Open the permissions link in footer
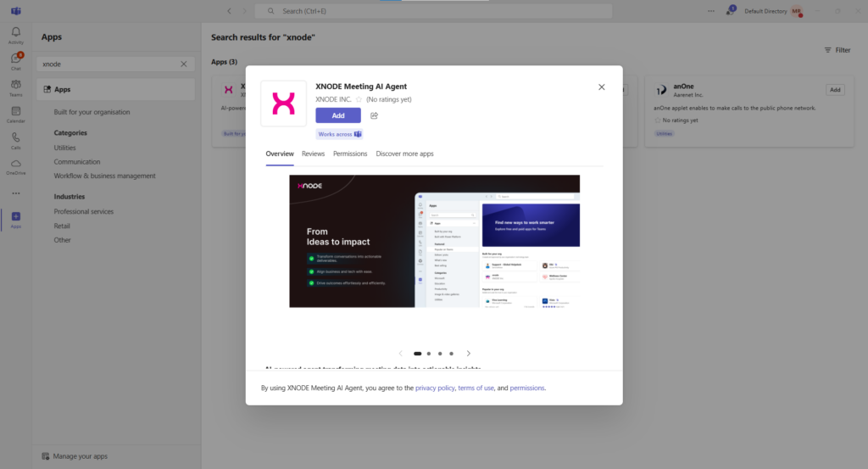868x469 pixels. (527, 388)
